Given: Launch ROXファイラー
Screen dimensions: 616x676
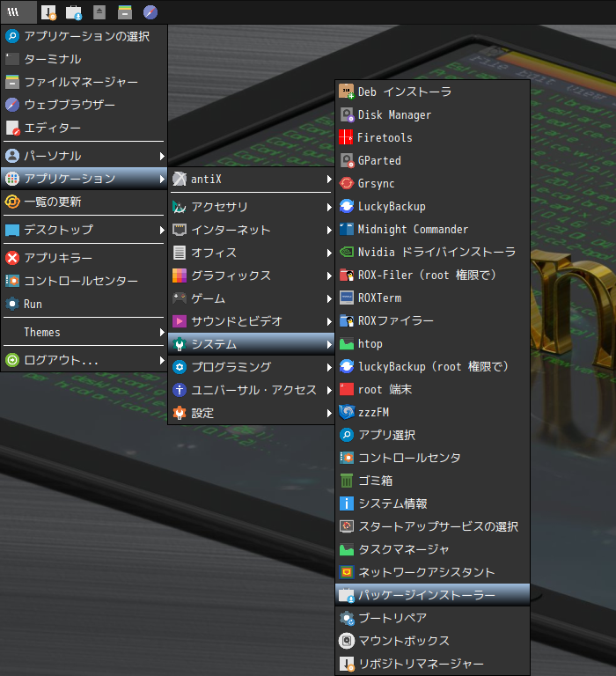Looking at the screenshot, I should point(432,320).
